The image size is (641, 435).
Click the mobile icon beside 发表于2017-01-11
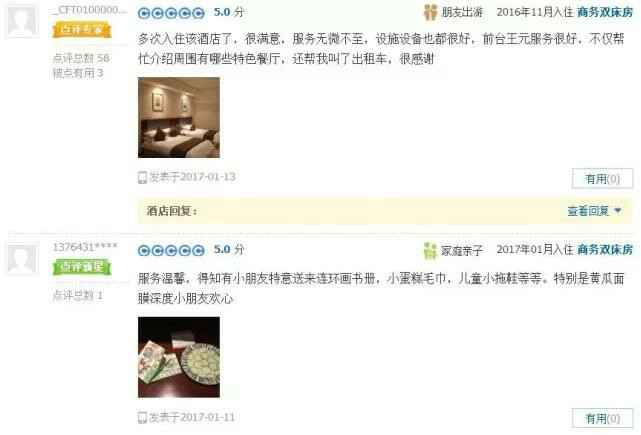tap(142, 417)
